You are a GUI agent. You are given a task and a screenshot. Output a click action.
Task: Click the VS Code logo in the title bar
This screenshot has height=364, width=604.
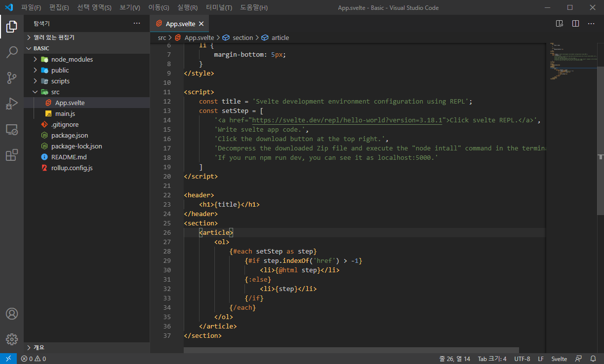[x=8, y=7]
